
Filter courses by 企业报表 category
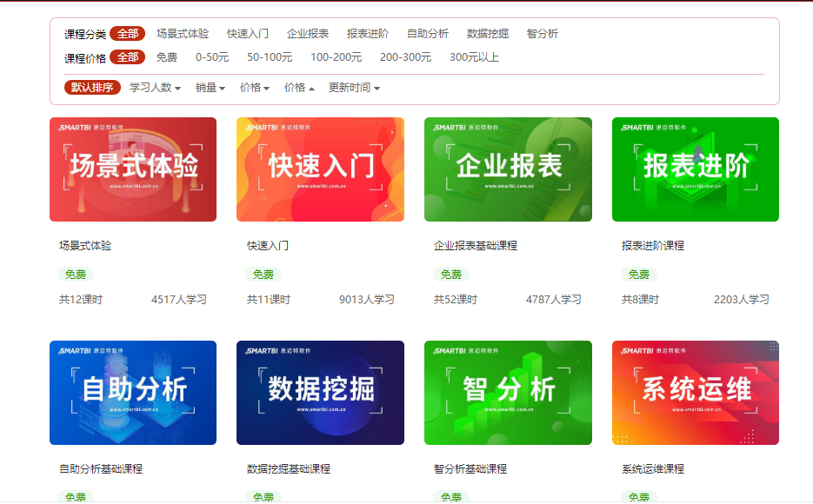tap(308, 34)
